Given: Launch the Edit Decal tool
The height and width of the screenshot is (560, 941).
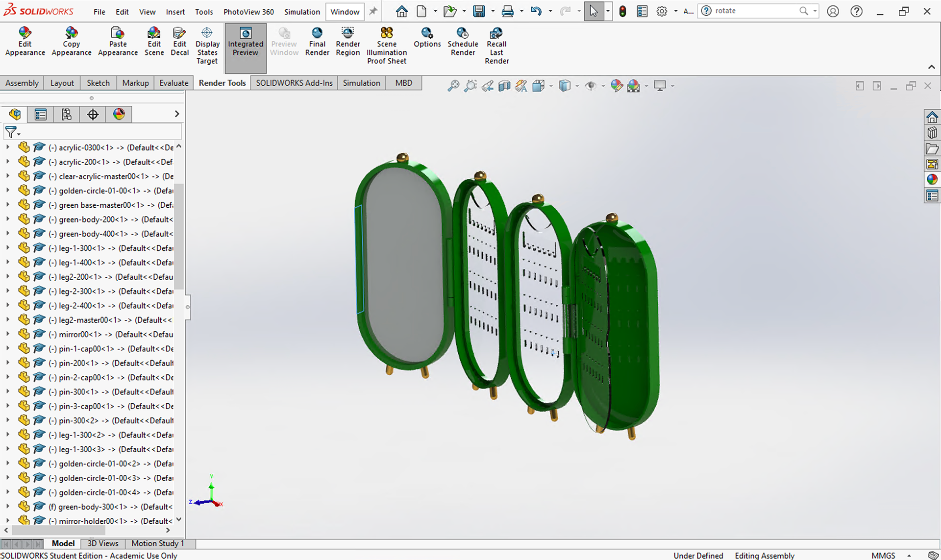Looking at the screenshot, I should [x=180, y=42].
